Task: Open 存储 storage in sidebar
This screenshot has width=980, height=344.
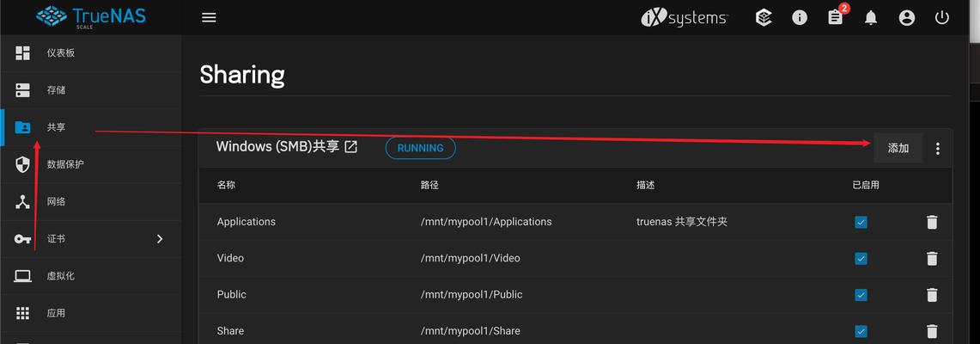Action: (91, 90)
